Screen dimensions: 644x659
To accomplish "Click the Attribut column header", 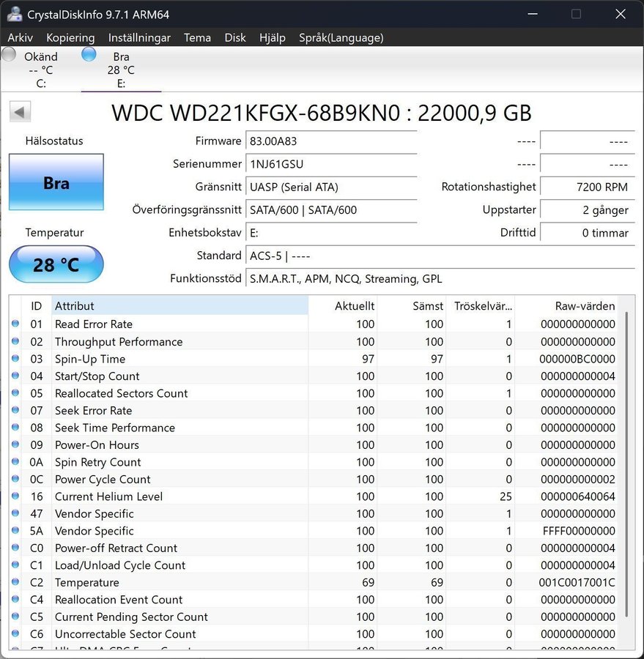I will click(x=179, y=305).
